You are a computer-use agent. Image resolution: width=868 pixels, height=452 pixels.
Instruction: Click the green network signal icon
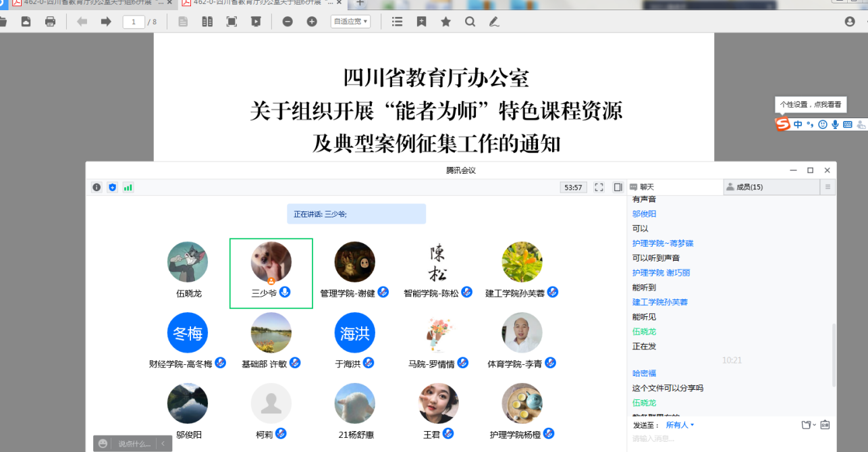[128, 187]
